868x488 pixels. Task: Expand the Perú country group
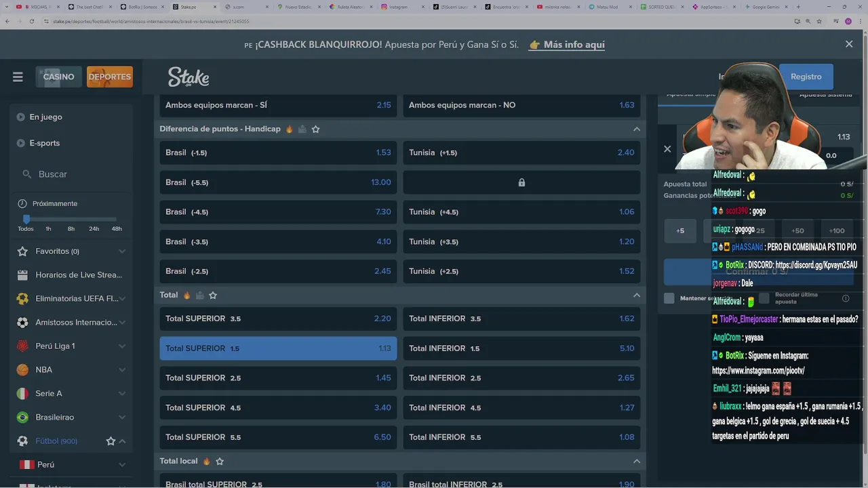pos(122,465)
